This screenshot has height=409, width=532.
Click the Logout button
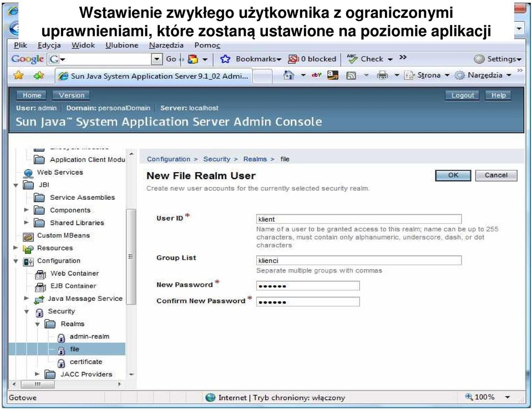pos(463,95)
